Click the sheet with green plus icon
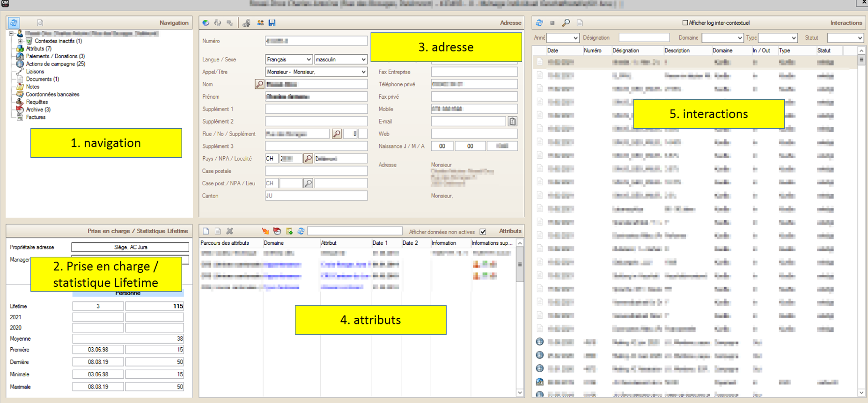868x403 pixels. 289,231
